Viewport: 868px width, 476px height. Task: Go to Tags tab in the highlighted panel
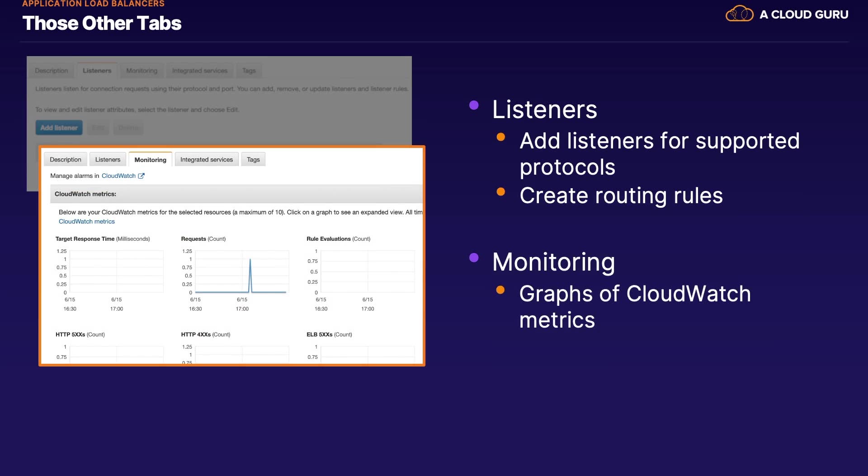pyautogui.click(x=253, y=160)
